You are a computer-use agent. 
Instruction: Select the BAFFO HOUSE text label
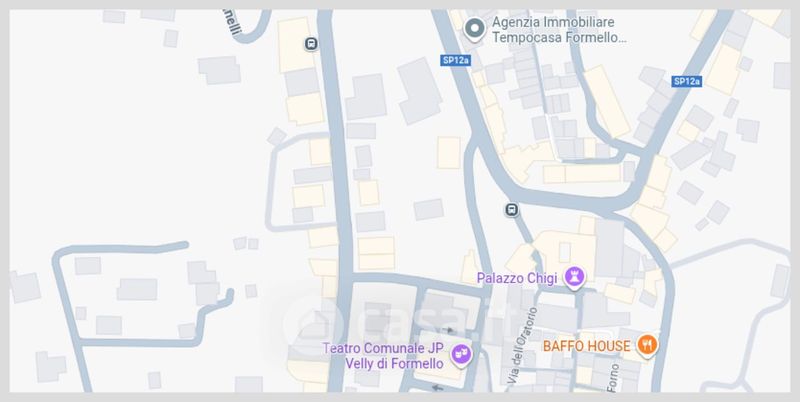[x=587, y=346]
